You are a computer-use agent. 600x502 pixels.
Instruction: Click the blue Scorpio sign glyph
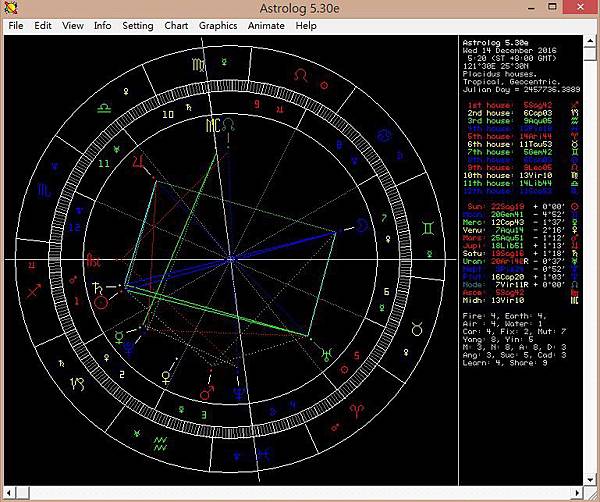[x=44, y=190]
